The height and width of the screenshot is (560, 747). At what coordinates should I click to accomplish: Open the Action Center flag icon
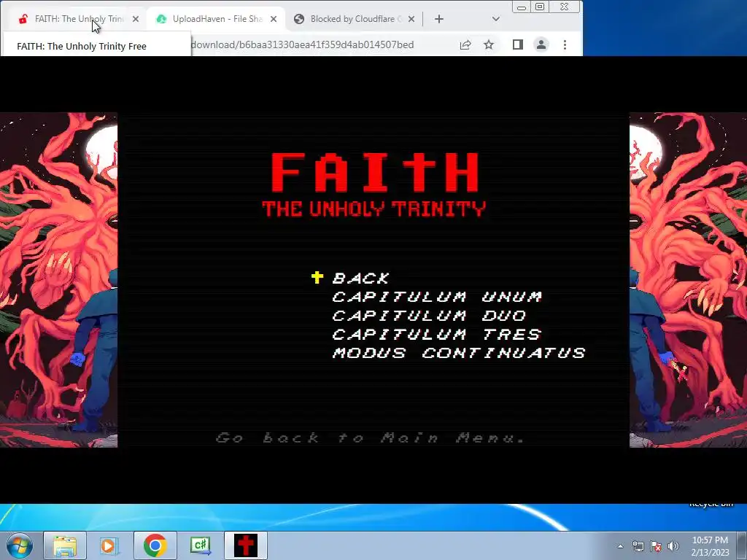656,546
